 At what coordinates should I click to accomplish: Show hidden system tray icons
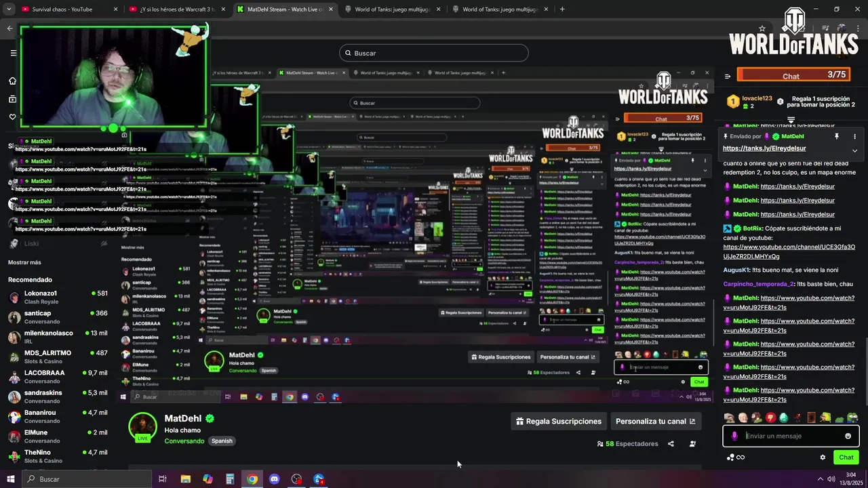(x=820, y=479)
